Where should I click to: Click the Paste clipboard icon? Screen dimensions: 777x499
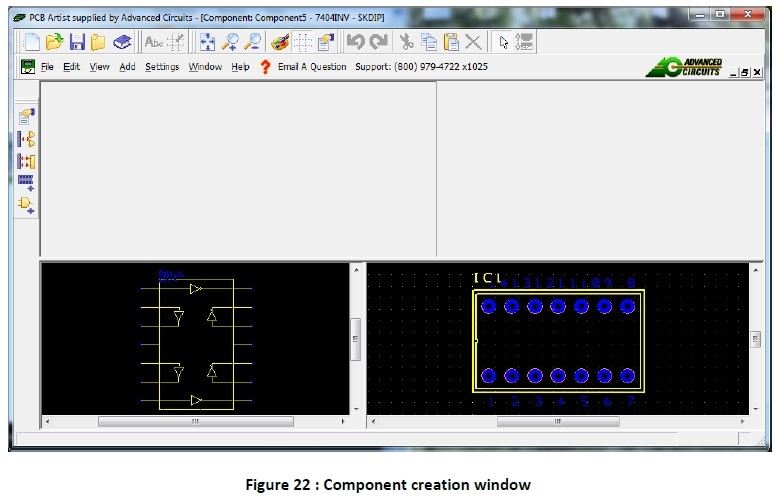click(451, 42)
